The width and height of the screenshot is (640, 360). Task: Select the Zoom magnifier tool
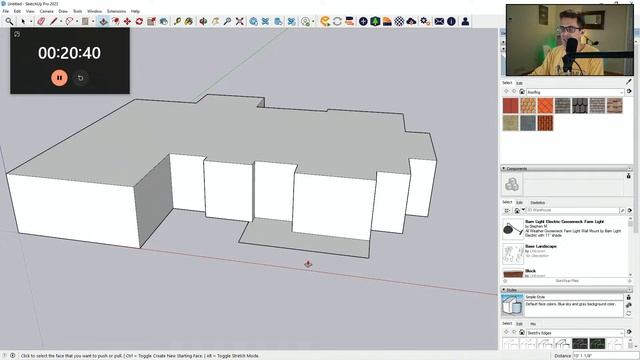tap(227, 21)
